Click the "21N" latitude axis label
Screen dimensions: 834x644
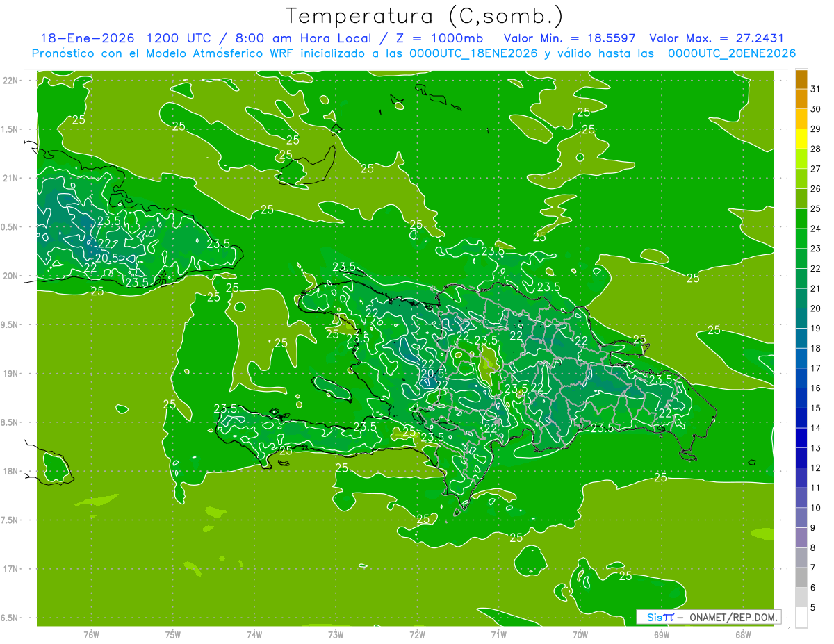(11, 178)
